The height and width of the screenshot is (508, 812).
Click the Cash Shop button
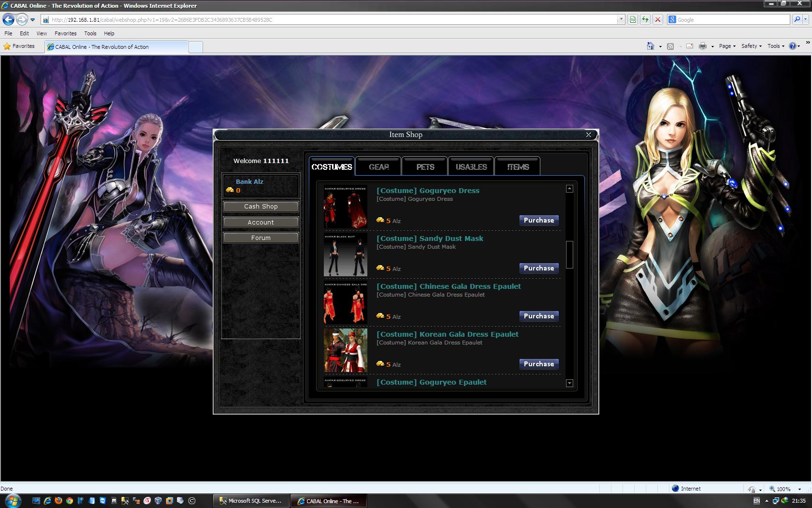point(261,206)
